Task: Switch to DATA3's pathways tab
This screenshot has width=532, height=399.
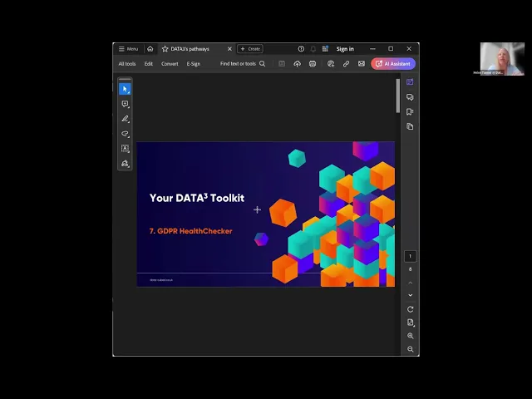Action: (x=190, y=49)
